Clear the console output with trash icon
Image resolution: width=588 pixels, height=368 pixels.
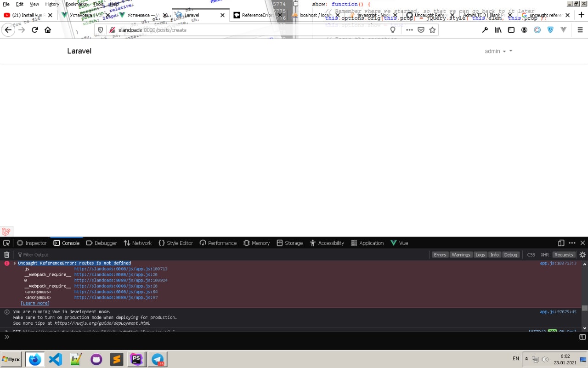pyautogui.click(x=6, y=255)
